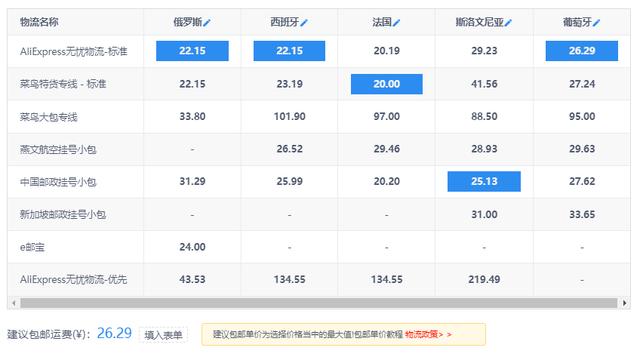Select the 29.23 price cell
This screenshot has width=640, height=363.
point(484,51)
